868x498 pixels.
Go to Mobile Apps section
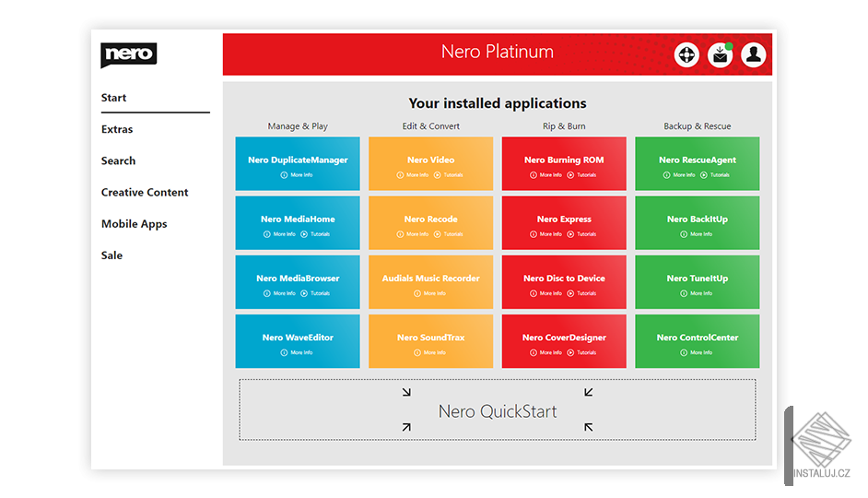point(134,224)
